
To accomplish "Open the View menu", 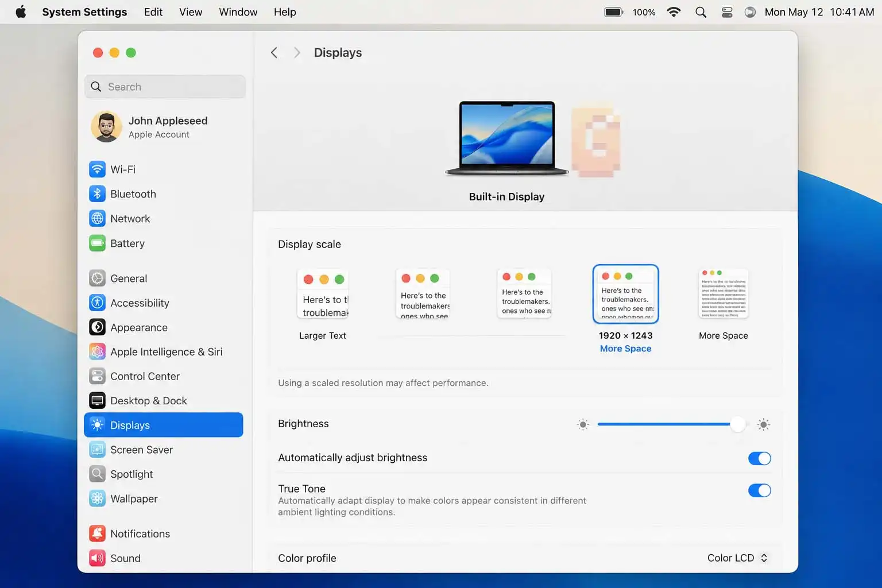I will (x=191, y=12).
